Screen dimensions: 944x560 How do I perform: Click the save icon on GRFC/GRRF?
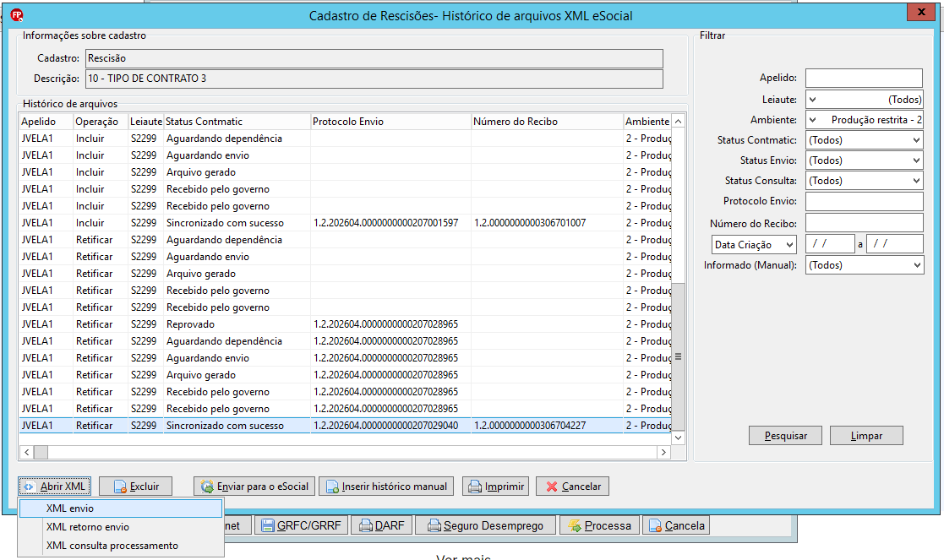pos(268,525)
